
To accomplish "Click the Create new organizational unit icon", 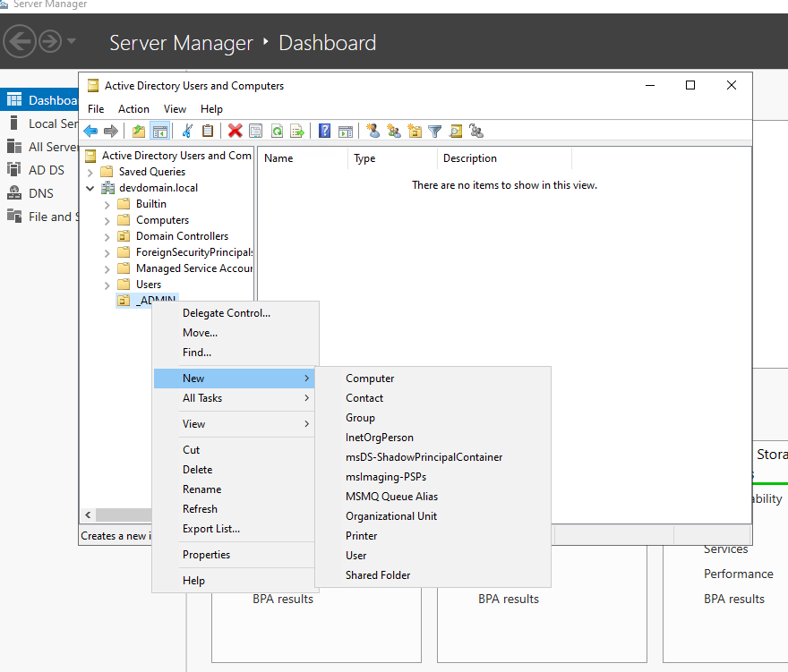I will pos(415,131).
